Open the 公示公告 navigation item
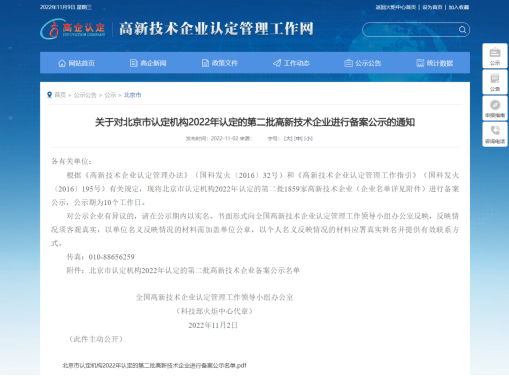Screen dimensions: 509x376 point(363,63)
